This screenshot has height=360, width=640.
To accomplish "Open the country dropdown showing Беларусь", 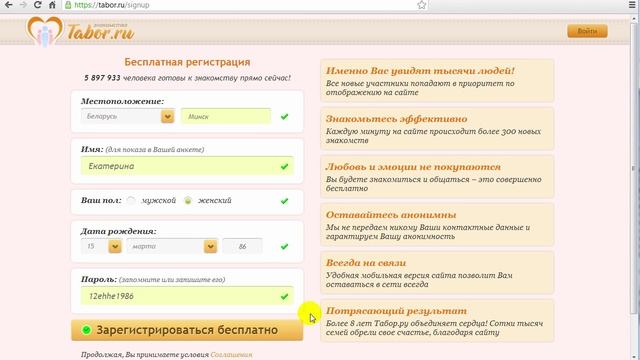I will click(x=127, y=116).
